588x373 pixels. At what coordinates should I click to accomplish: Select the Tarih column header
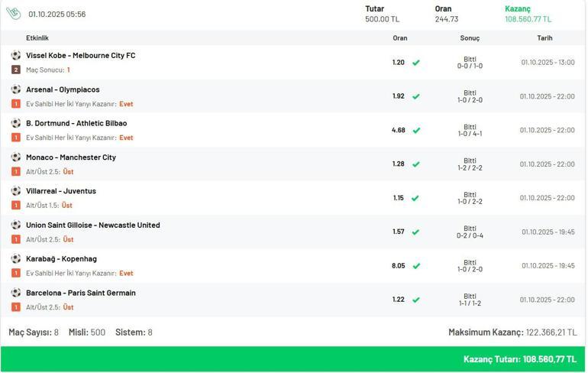tap(544, 38)
